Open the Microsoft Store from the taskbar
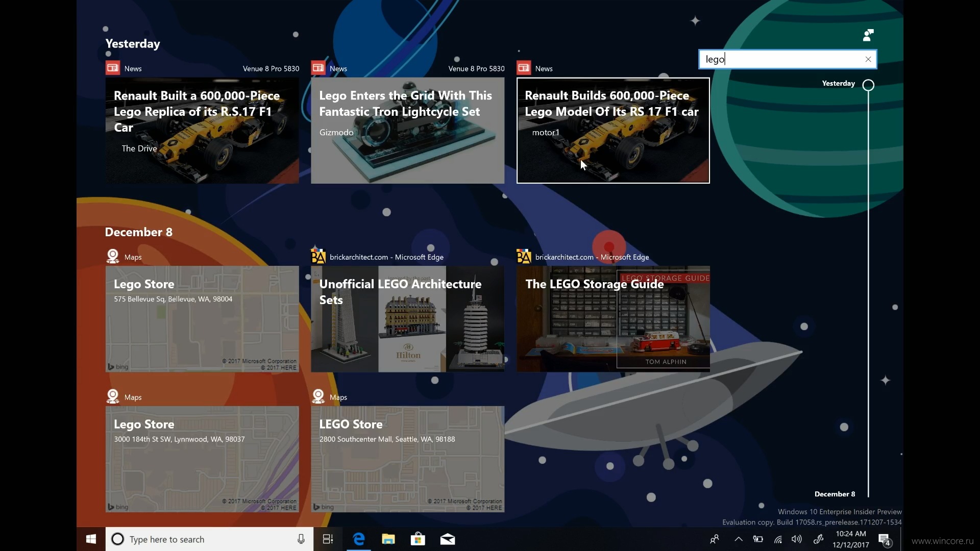 (x=418, y=539)
